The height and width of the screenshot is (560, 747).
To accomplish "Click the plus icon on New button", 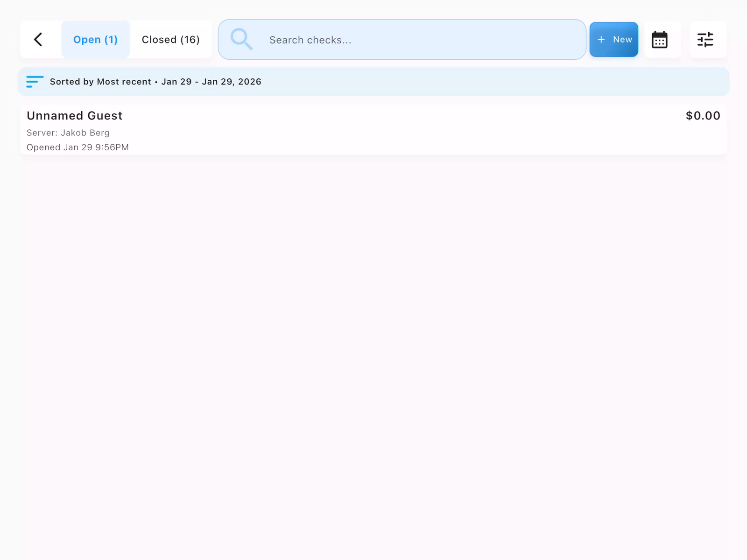I will (x=601, y=40).
